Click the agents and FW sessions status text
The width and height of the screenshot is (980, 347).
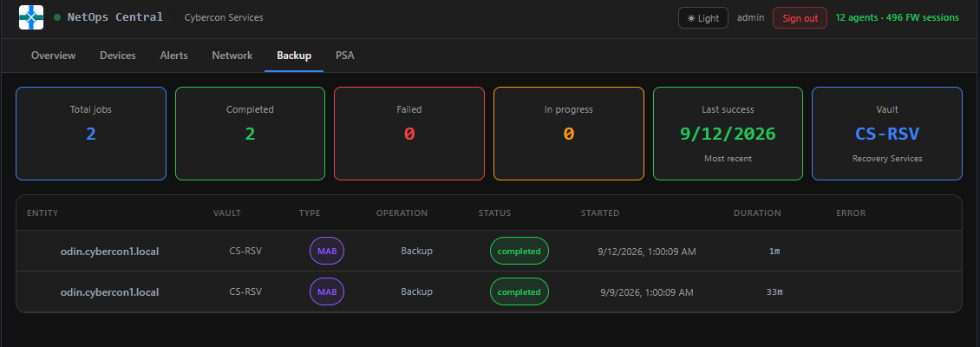[x=897, y=17]
